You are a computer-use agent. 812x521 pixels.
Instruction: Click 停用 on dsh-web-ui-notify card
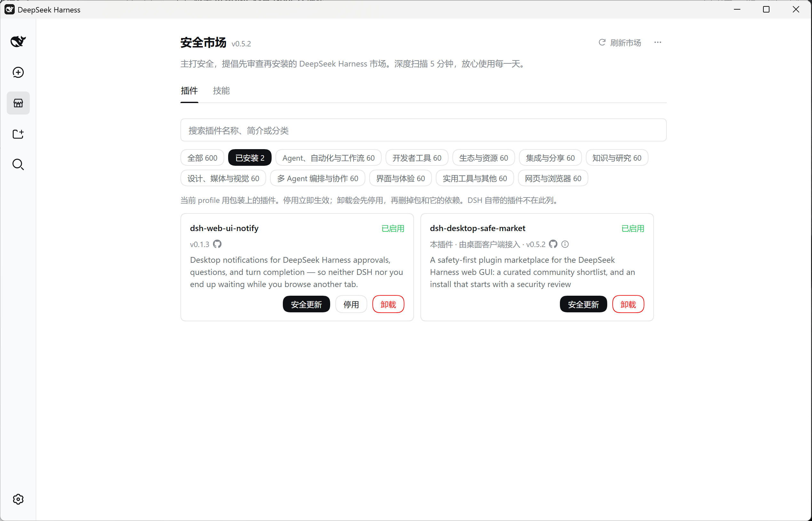[351, 304]
